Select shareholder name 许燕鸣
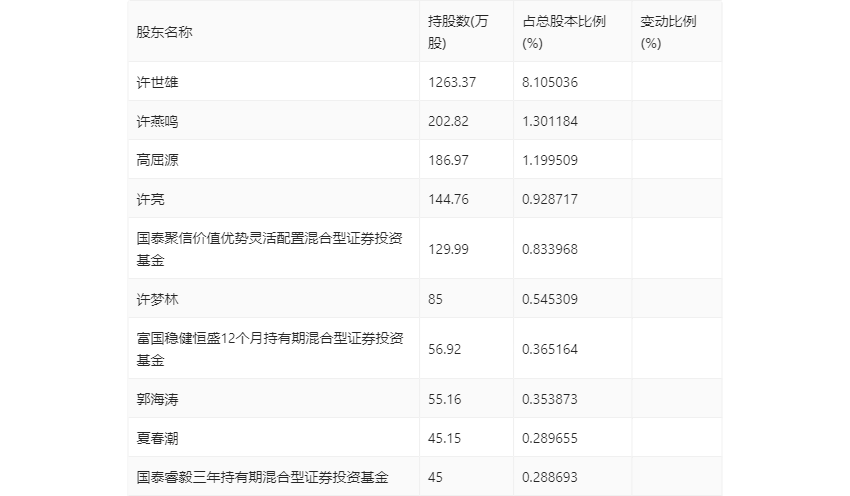The height and width of the screenshot is (496, 850). pyautogui.click(x=157, y=121)
